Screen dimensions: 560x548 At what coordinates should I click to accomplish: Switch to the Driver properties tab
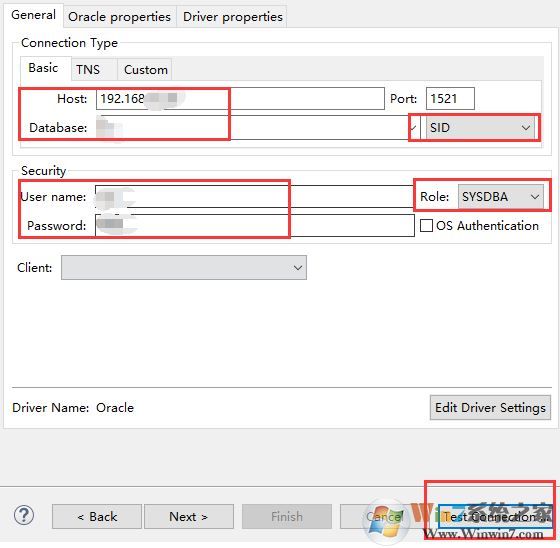pos(232,17)
